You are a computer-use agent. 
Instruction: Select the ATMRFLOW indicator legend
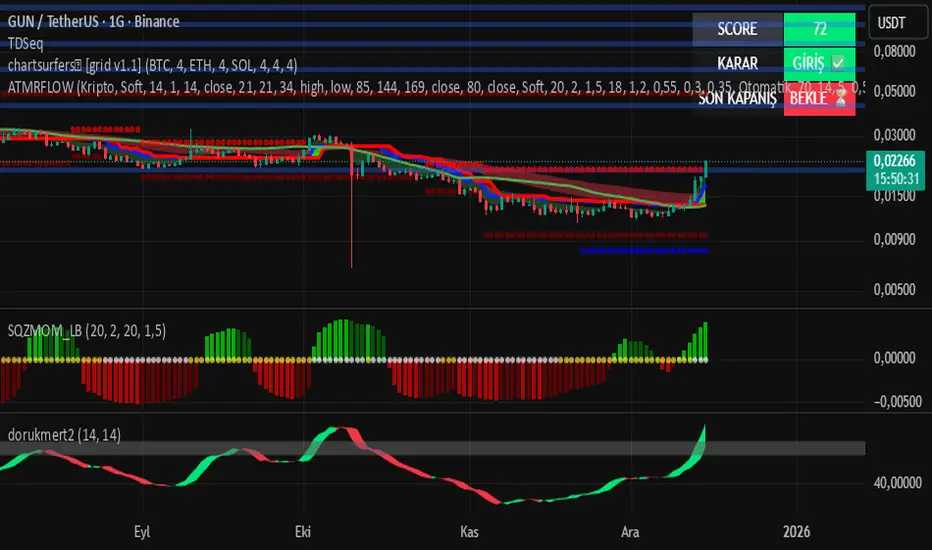[x=436, y=87]
